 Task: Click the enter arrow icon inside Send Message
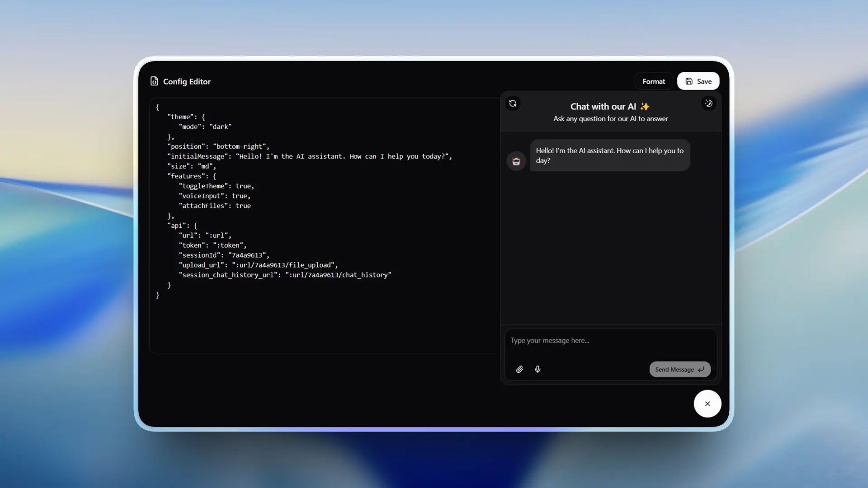tap(701, 369)
